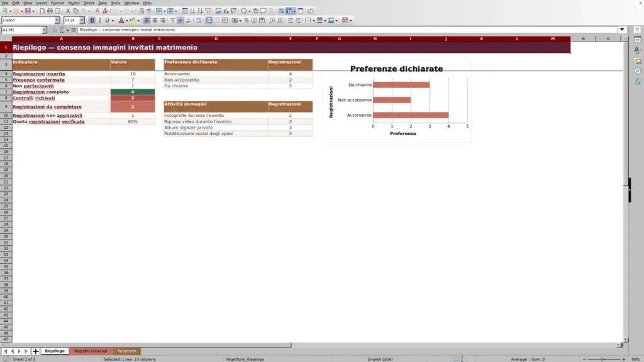Apply percent format with the % icon
Viewport: 644px width, 362px height.
tap(247, 21)
